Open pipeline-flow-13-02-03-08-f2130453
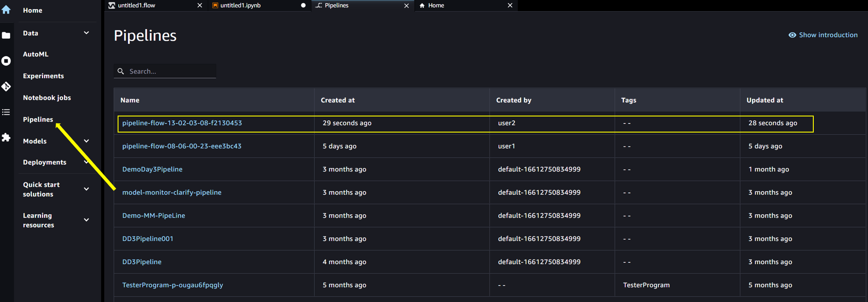Image resolution: width=868 pixels, height=302 pixels. coord(182,123)
